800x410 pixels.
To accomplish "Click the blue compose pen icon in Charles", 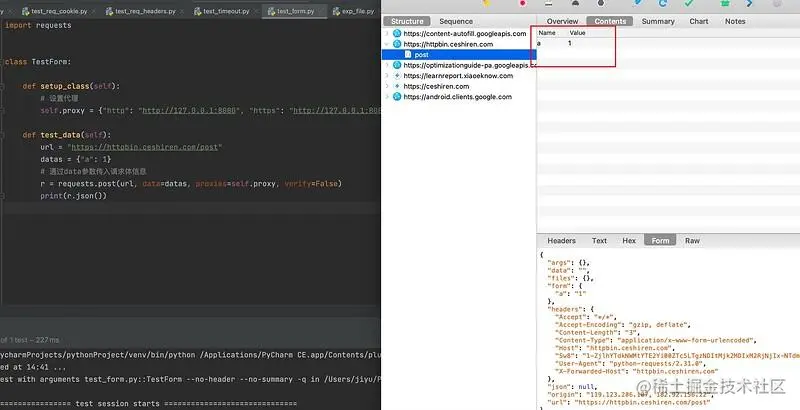I will 638,3.
